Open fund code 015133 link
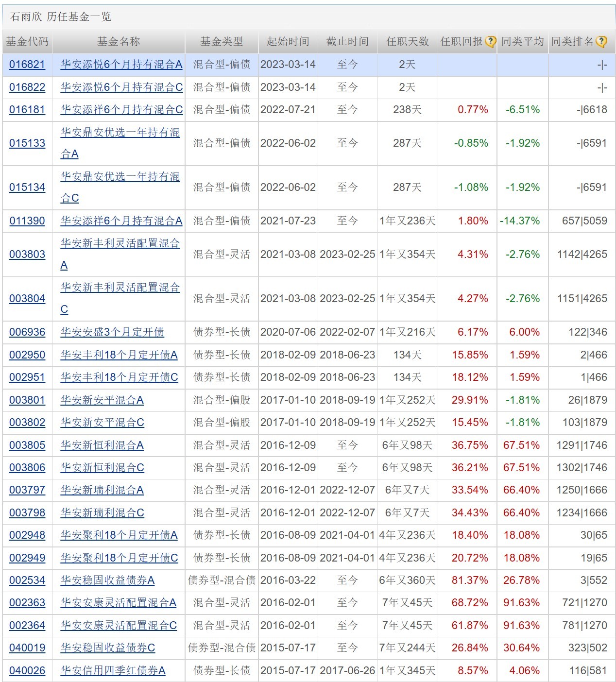This screenshot has width=616, height=682. (27, 143)
